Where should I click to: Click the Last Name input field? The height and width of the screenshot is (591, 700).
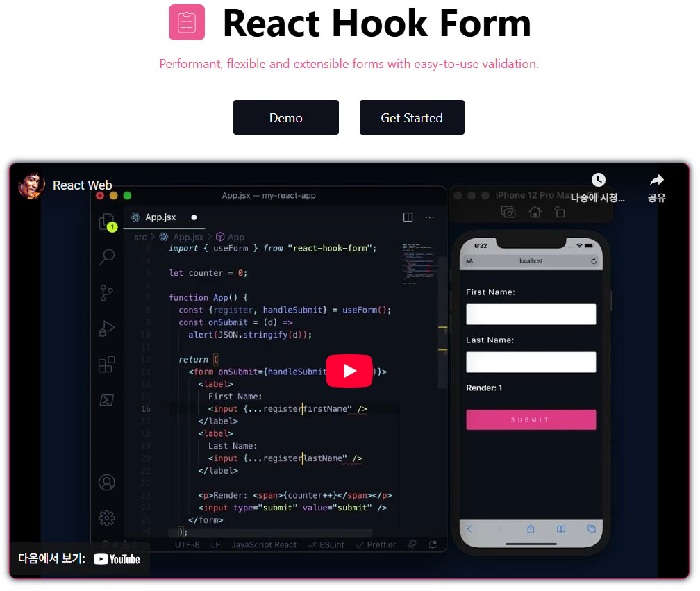[x=531, y=362]
